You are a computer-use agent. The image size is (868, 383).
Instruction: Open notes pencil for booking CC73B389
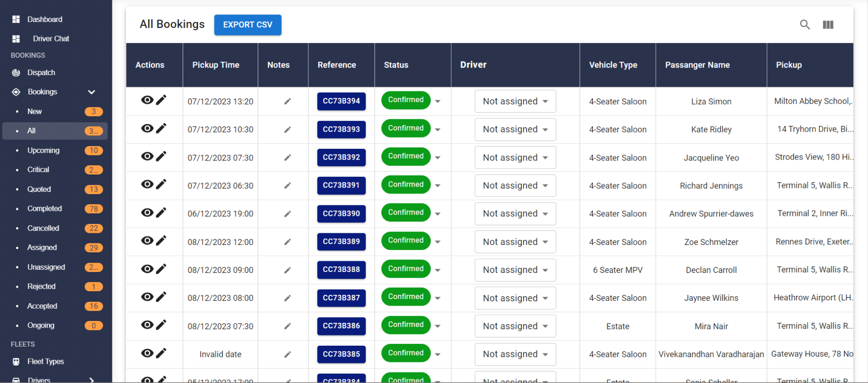287,242
